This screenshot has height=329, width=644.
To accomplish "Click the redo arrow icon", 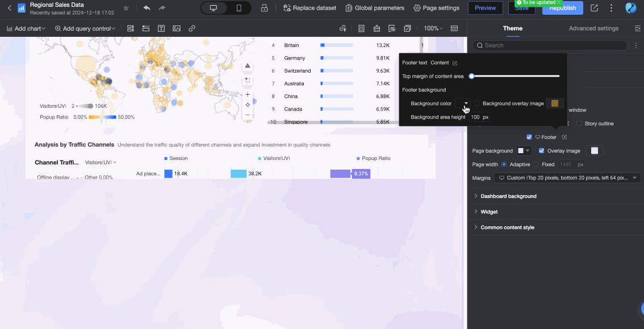I will coord(162,8).
